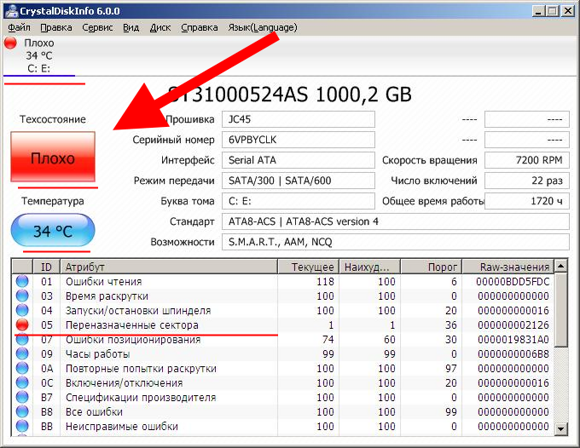
Task: Click the Наихуд... column header
Action: pyautogui.click(x=370, y=267)
